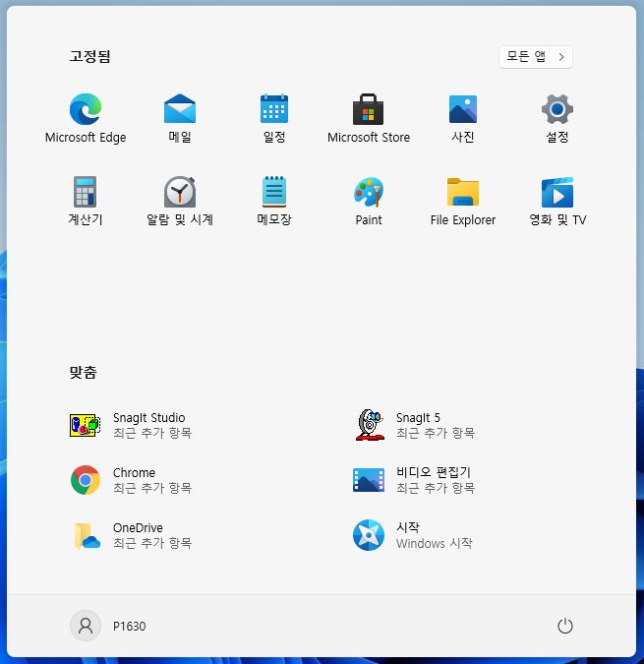Click the Windows 시작 subtitle text
This screenshot has height=664, width=644.
(435, 543)
